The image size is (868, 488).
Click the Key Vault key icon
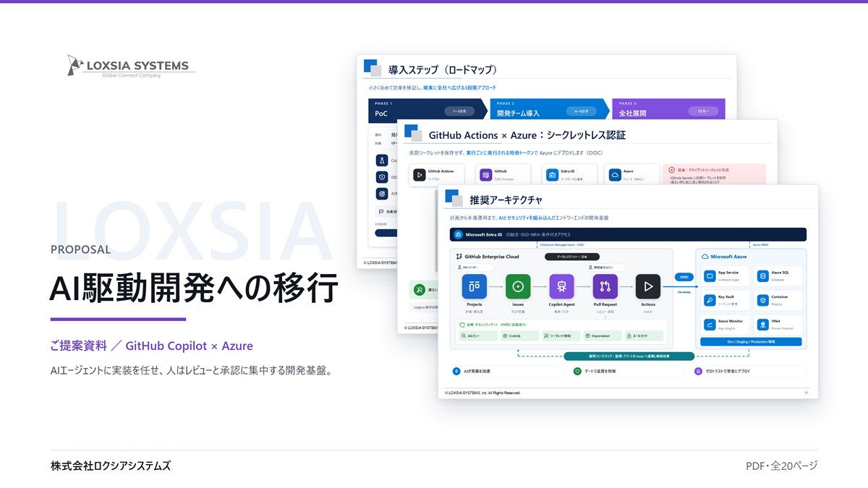pos(710,300)
